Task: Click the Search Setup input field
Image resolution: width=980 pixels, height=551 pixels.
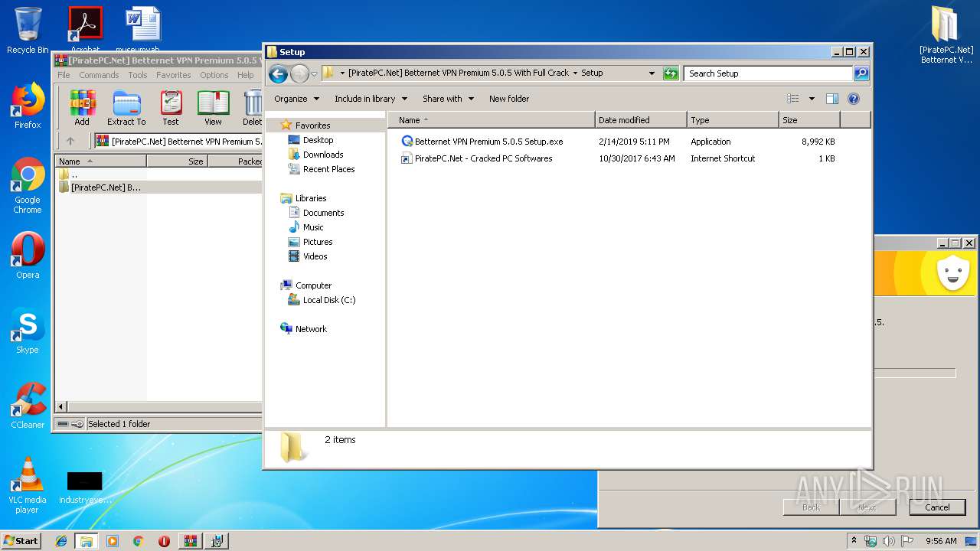Action: [x=768, y=73]
